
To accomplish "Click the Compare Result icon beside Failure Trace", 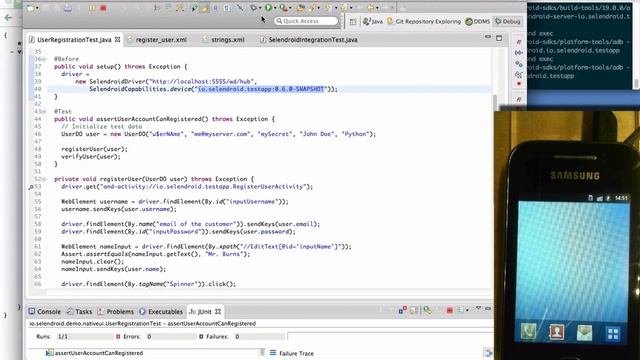I will (487, 353).
